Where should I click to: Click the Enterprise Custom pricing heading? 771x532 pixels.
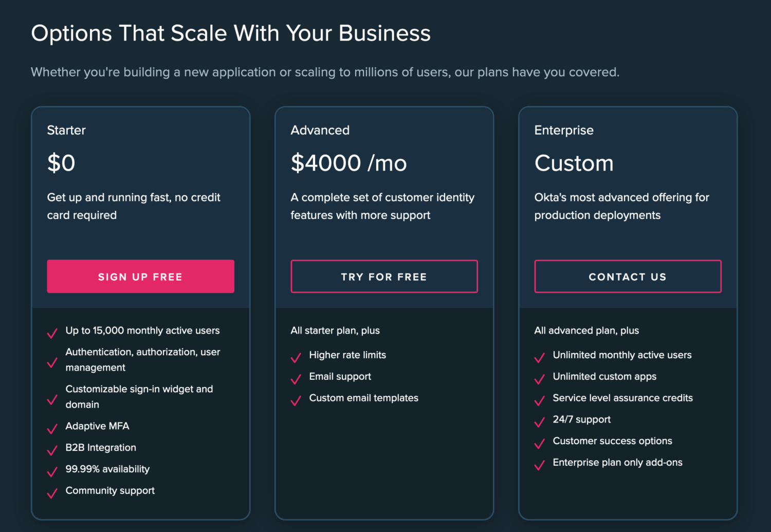574,163
